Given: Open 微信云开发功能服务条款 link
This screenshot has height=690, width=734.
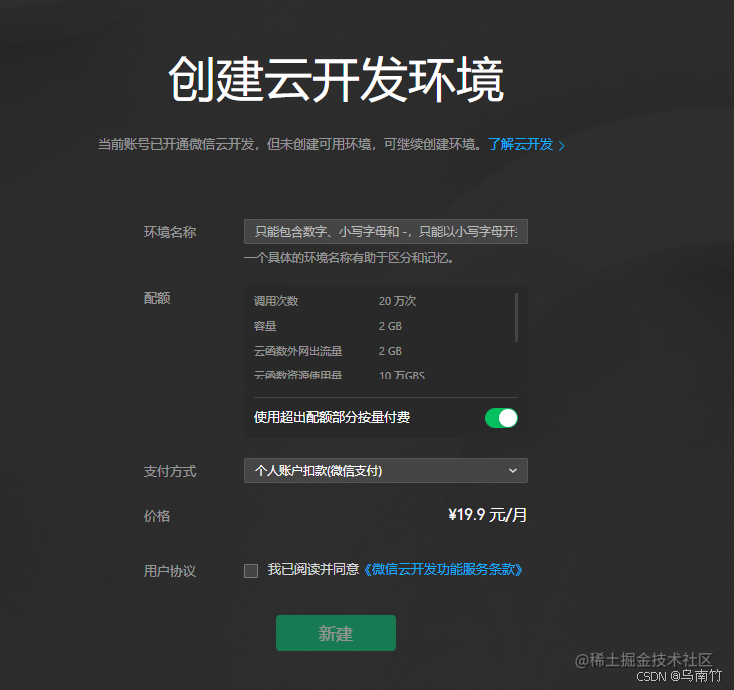Looking at the screenshot, I should coord(443,570).
